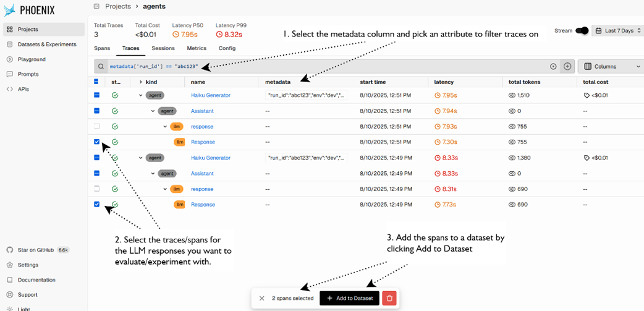Click the add filter plus icon
This screenshot has height=311, width=644.
coord(567,66)
